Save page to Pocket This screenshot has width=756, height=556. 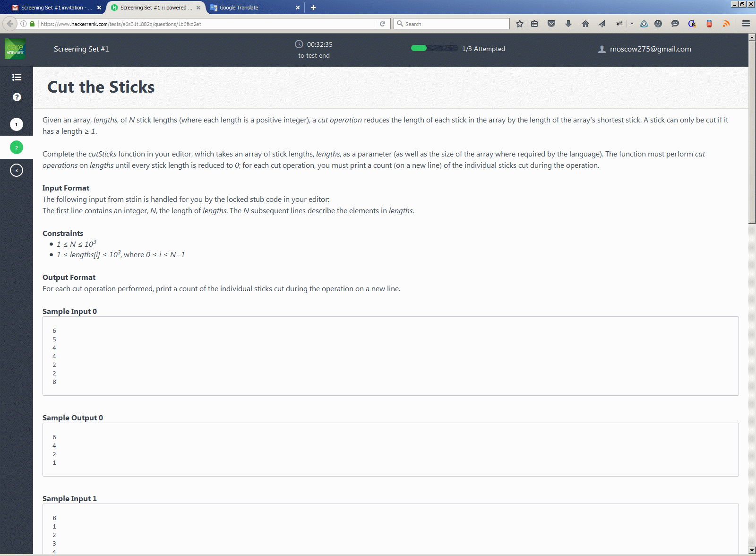point(551,24)
